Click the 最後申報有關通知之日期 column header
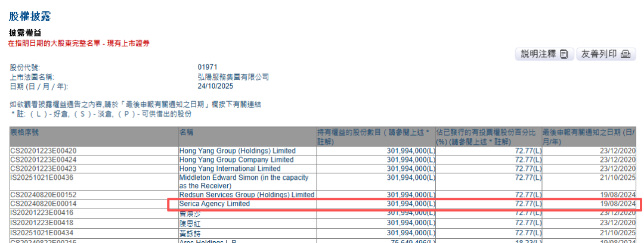 tap(589, 137)
